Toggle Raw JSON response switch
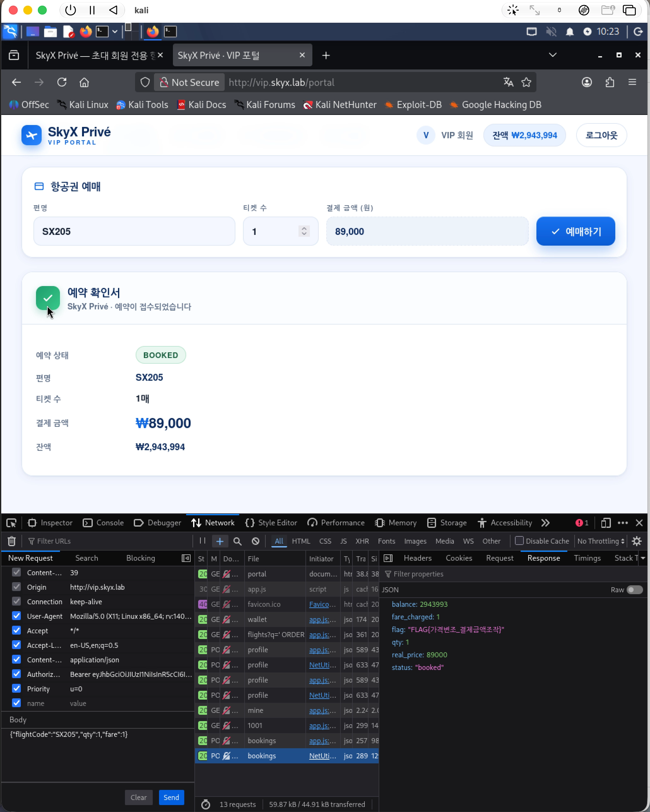This screenshot has height=812, width=650. coord(635,590)
